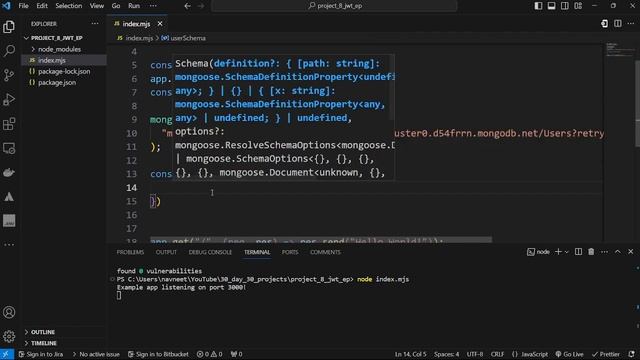Screen dimensions: 640x360
Task: Open the Run menu
Action: pos(134,6)
